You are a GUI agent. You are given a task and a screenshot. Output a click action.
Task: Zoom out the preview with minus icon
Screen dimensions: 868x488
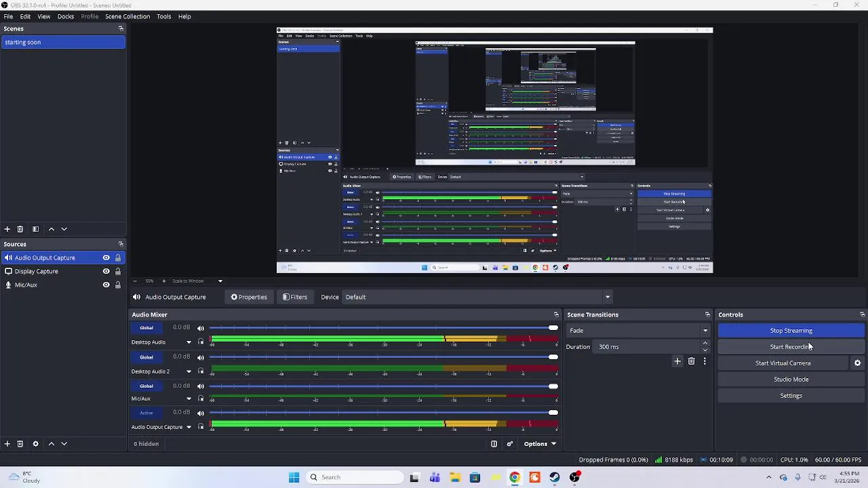tap(135, 281)
